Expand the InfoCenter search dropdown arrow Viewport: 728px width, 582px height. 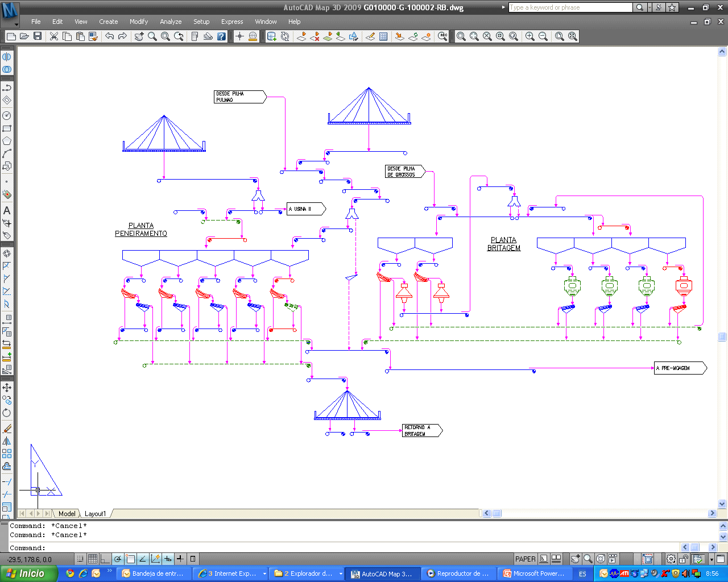(650, 7)
